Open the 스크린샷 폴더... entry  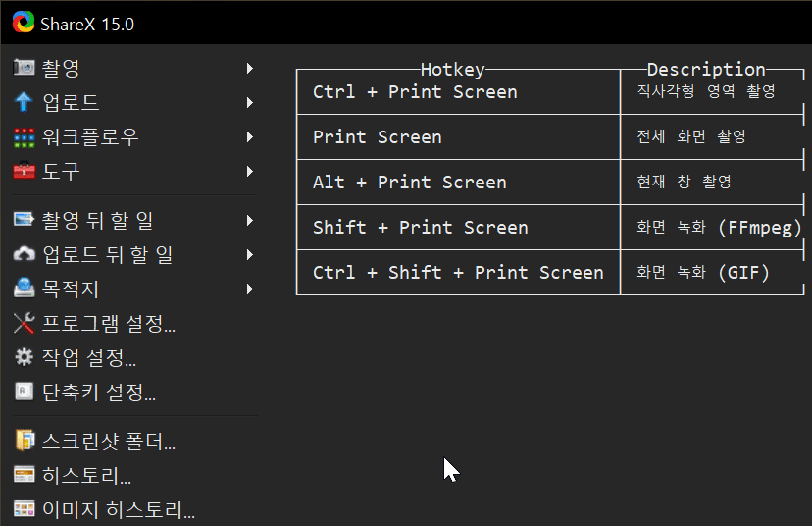pos(134,441)
